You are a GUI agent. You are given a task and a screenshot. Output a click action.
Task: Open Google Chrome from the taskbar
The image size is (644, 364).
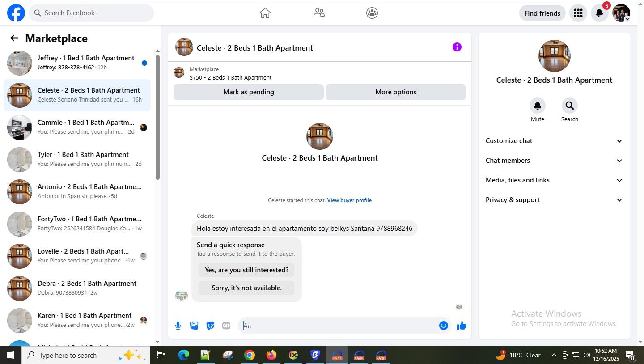(x=250, y=355)
